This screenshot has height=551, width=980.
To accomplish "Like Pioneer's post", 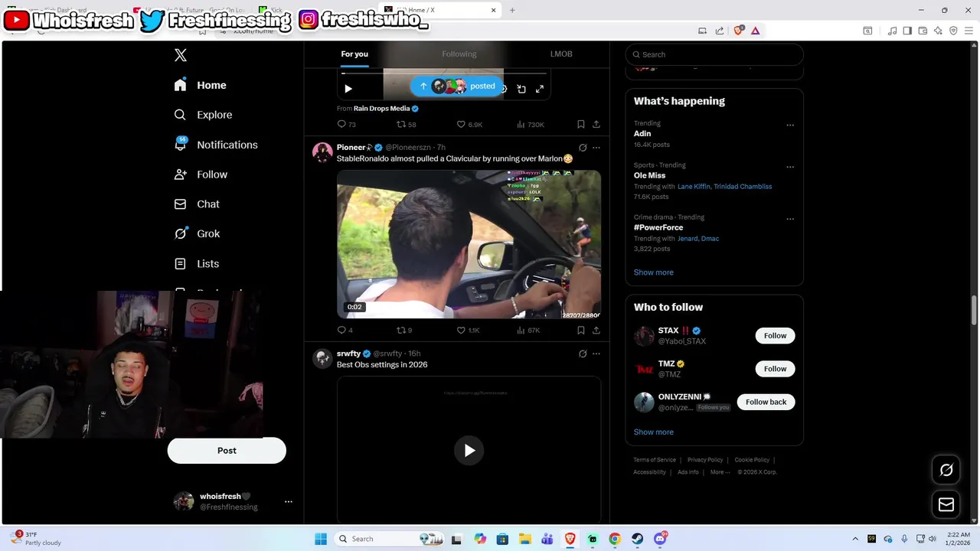I will [x=468, y=331].
